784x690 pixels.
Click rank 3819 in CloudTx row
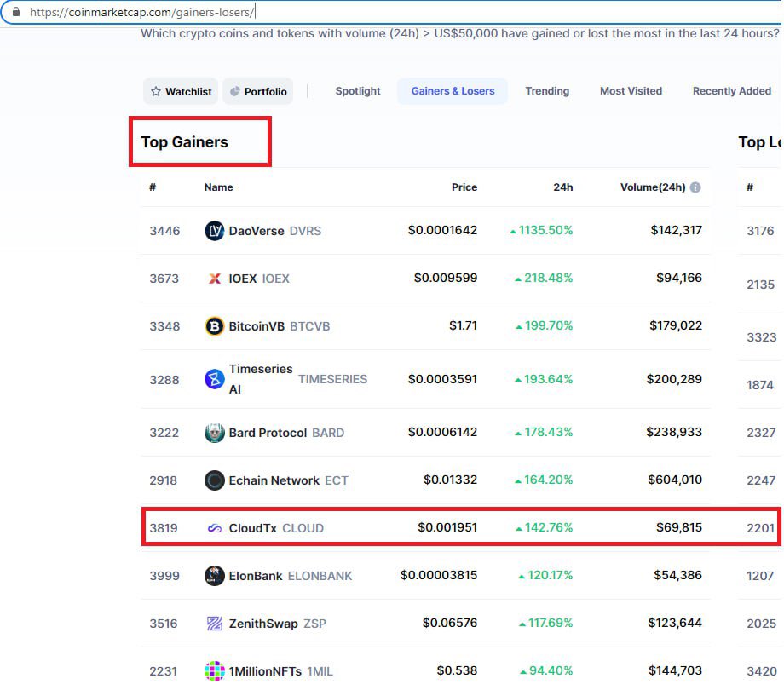pos(164,528)
